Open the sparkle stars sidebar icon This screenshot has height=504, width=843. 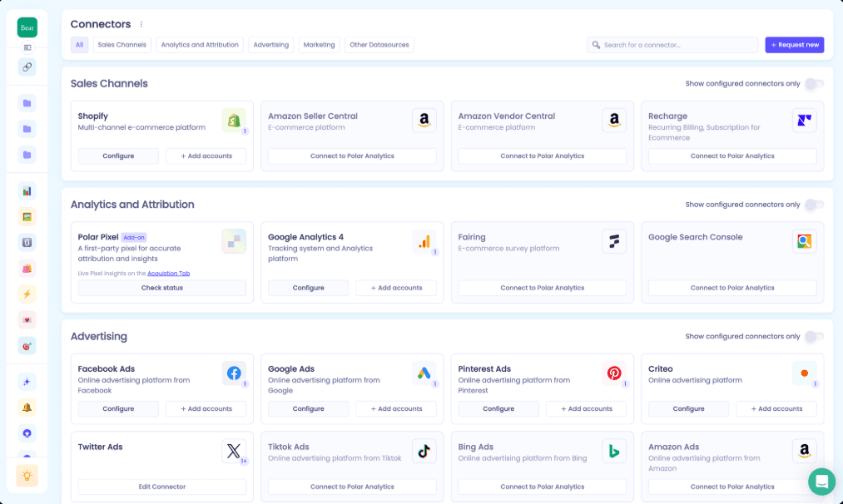tap(27, 382)
